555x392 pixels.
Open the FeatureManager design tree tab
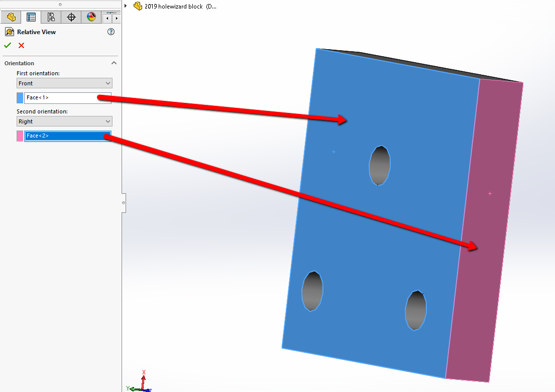[x=11, y=17]
